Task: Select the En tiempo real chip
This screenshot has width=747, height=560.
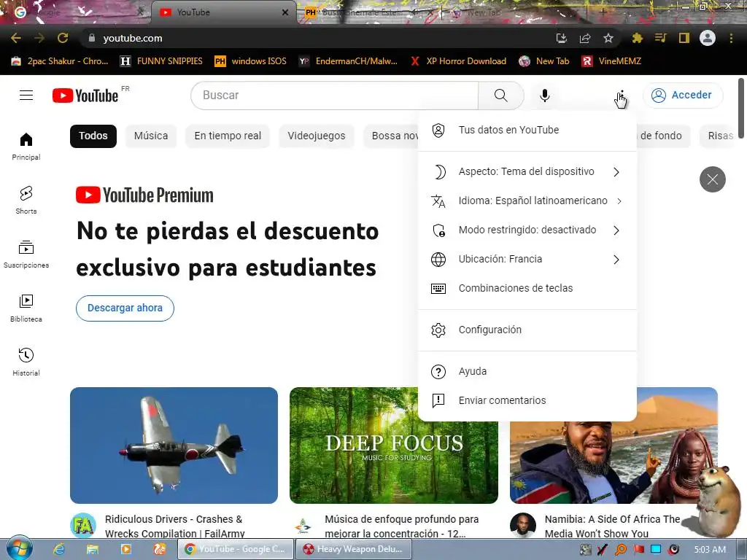Action: pyautogui.click(x=228, y=136)
